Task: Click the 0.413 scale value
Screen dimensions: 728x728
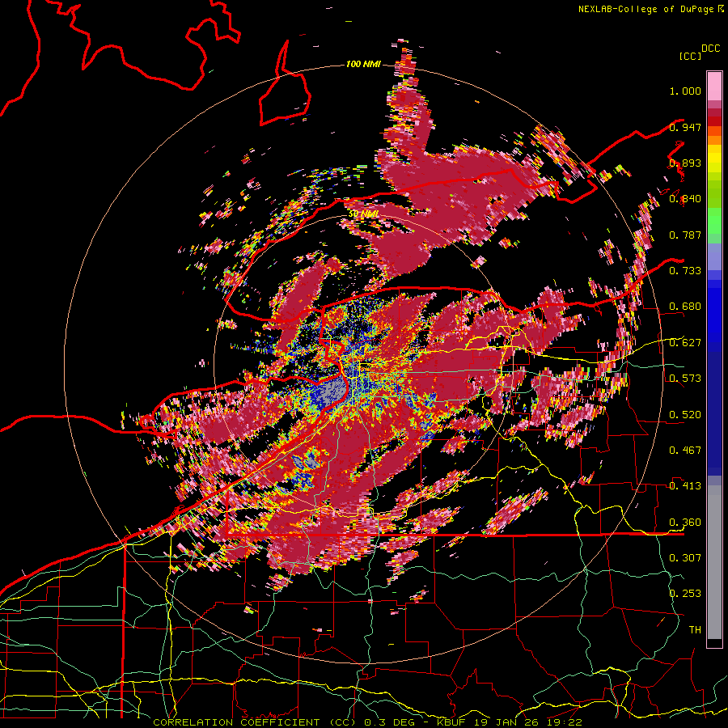Action: (x=685, y=486)
